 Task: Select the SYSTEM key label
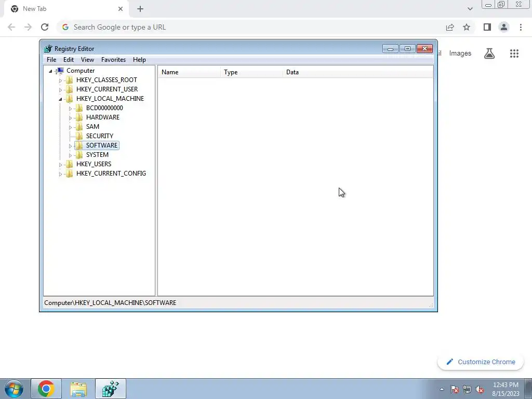[x=97, y=155]
